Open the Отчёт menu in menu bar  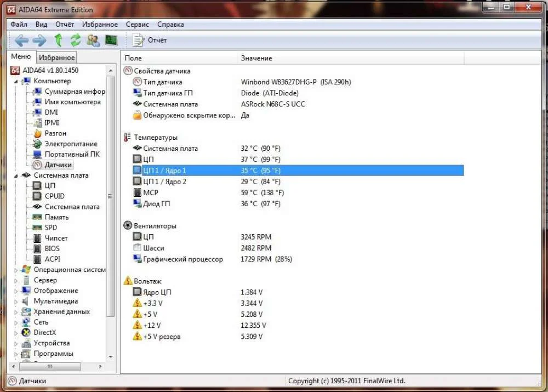(x=65, y=25)
